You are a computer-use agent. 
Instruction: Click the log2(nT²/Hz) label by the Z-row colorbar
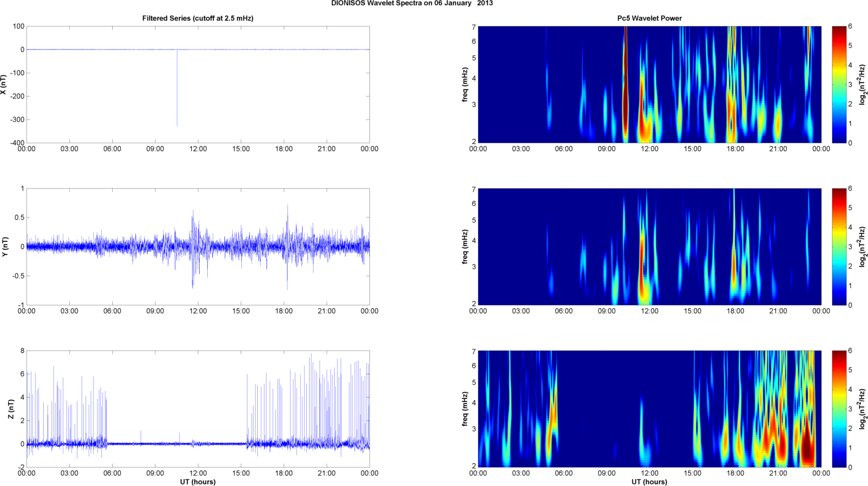862,409
